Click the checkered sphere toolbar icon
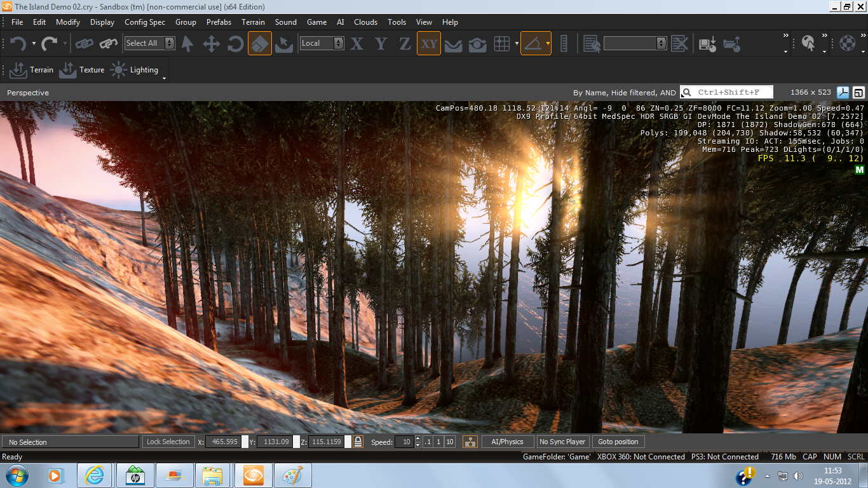The height and width of the screenshot is (488, 868). pos(847,43)
